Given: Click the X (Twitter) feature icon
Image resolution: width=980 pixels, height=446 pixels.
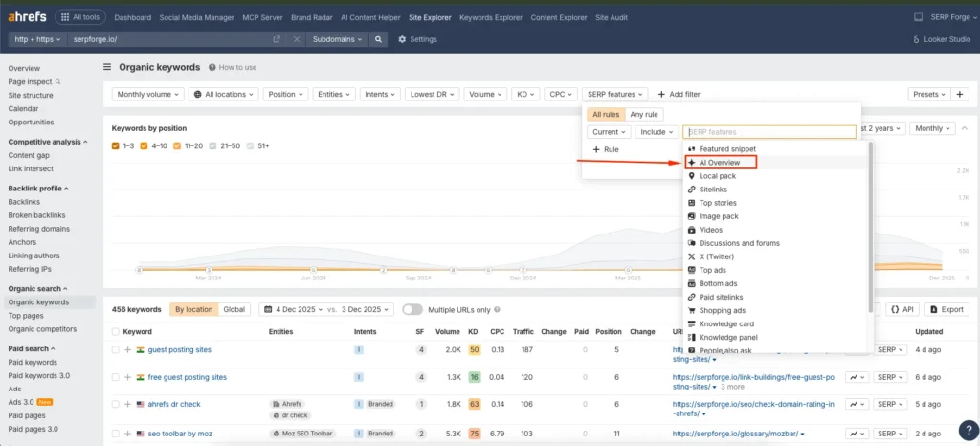Looking at the screenshot, I should (690, 256).
